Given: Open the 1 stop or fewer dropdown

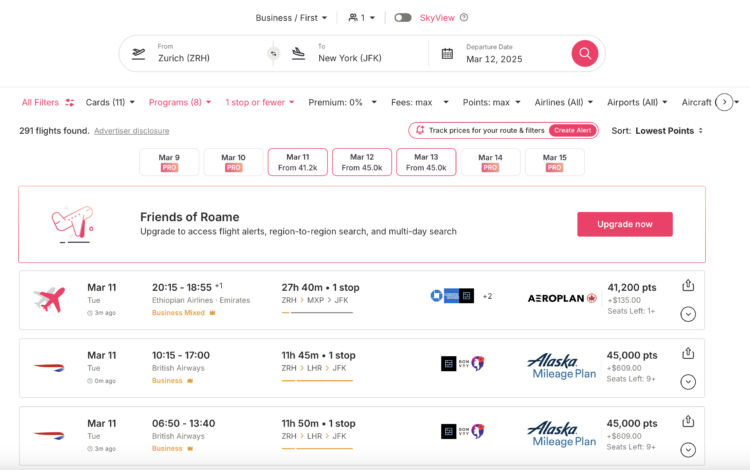Looking at the screenshot, I should pos(260,102).
